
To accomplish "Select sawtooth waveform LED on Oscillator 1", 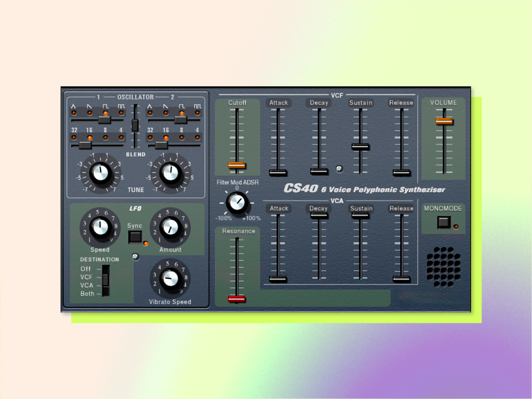I will coord(89,113).
